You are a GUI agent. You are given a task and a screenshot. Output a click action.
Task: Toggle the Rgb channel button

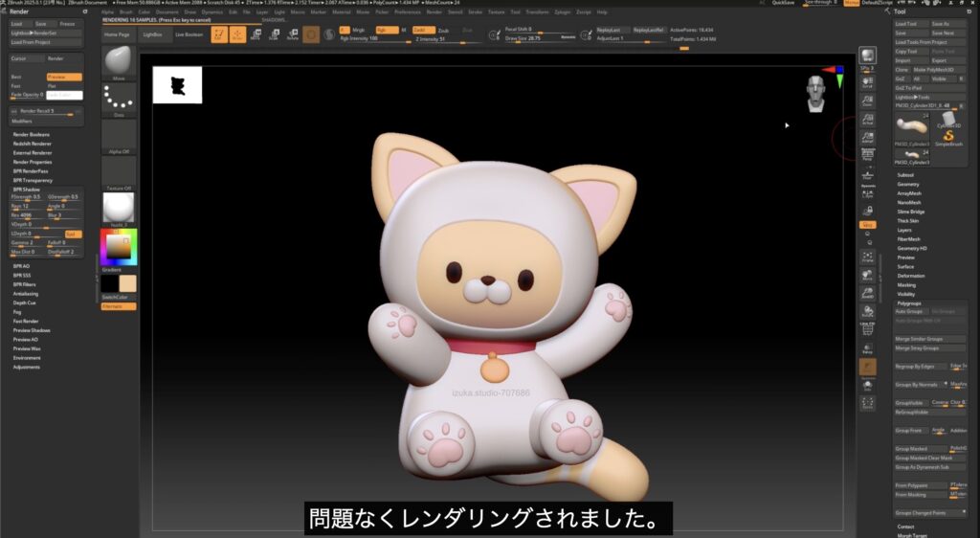[x=387, y=30]
